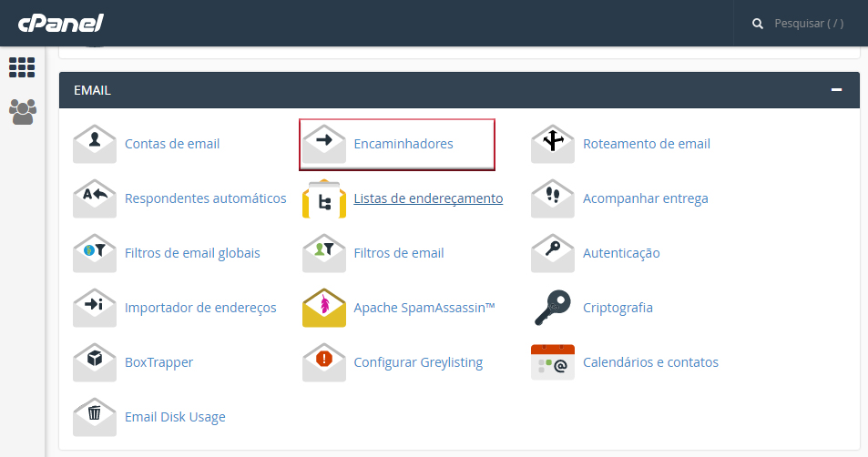
Task: Click the cPanel logo
Action: click(60, 23)
